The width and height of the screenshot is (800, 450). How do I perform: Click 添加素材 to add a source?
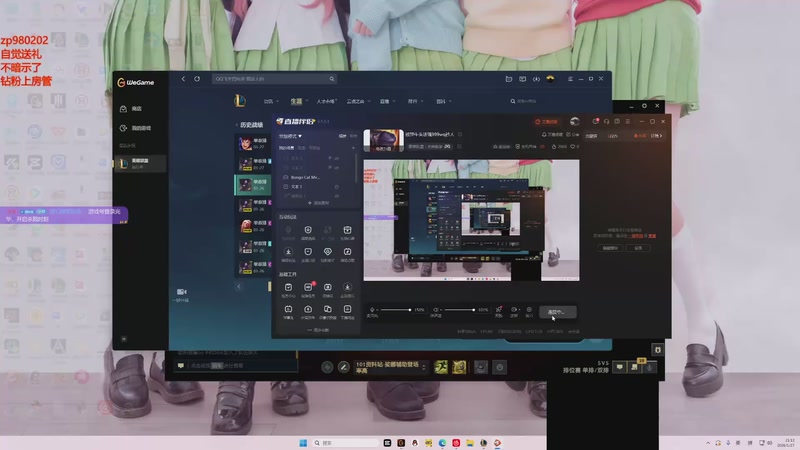318,203
